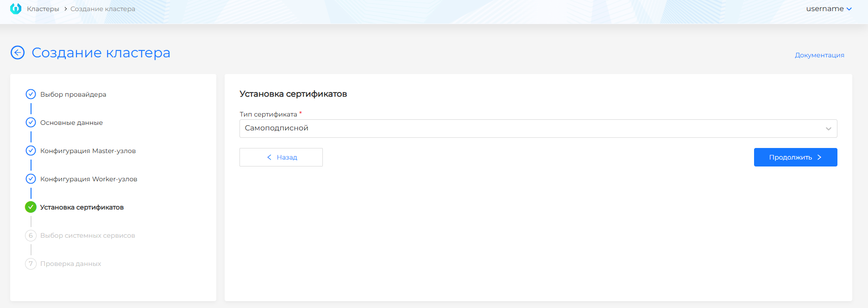868x308 pixels.
Task: Click the Master-узлов step checkmark icon
Action: 31,151
